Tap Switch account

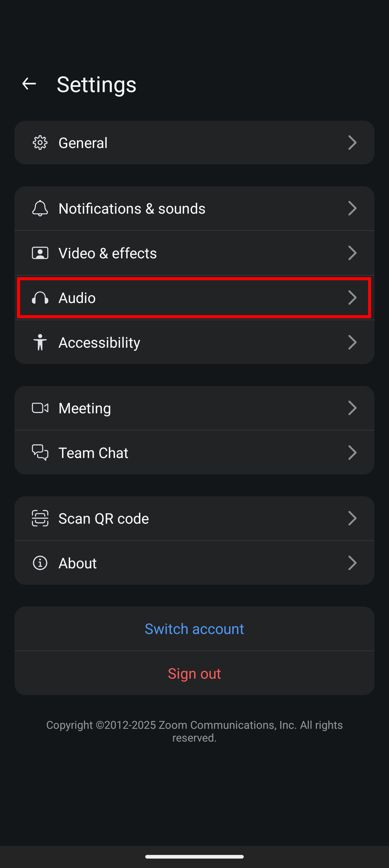tap(194, 629)
